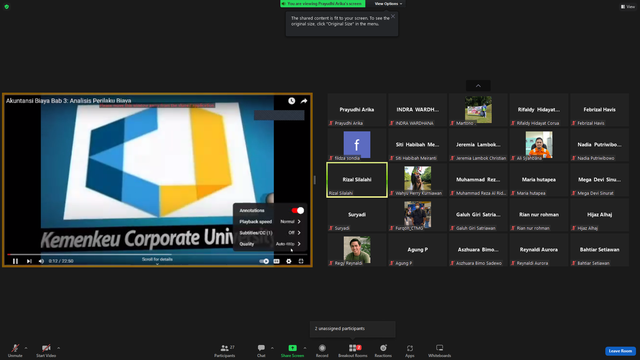Open the View Options dropdown
Screen dimensions: 640x360
(388, 4)
